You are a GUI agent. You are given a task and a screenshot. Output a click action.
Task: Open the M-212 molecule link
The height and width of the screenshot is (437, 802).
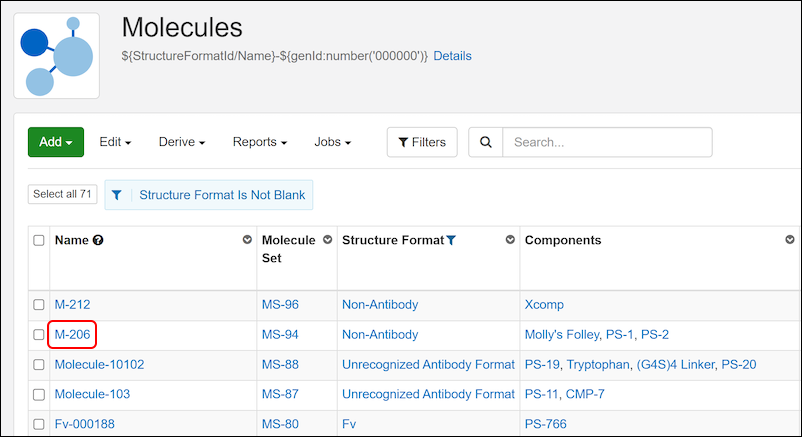tap(72, 304)
